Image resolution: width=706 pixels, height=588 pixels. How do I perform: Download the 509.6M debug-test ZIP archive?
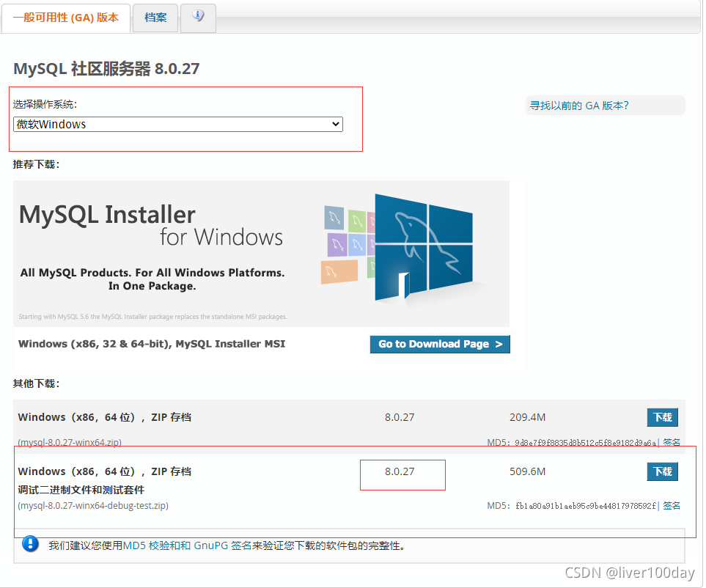tap(662, 471)
